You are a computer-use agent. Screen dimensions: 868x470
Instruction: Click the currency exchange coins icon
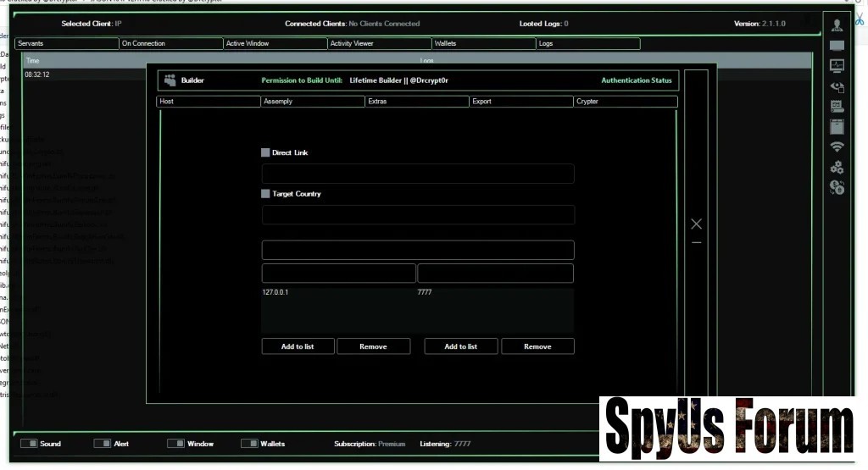click(x=837, y=187)
